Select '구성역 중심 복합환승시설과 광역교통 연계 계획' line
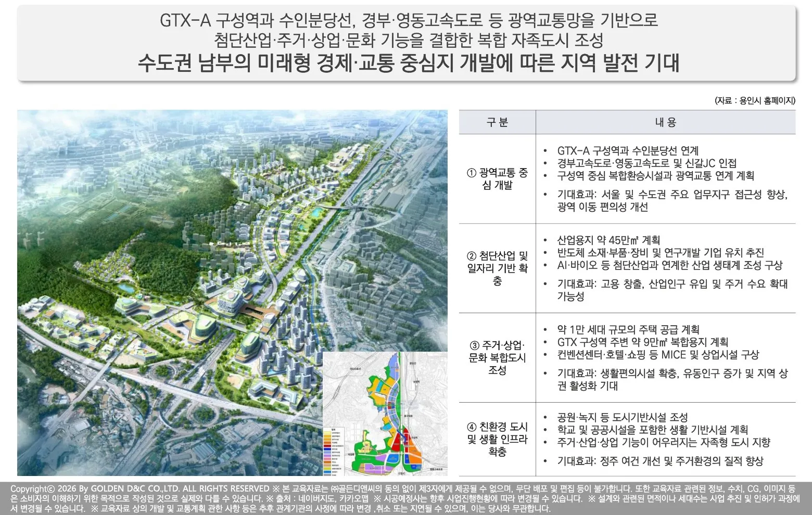The image size is (812, 515). click(656, 176)
